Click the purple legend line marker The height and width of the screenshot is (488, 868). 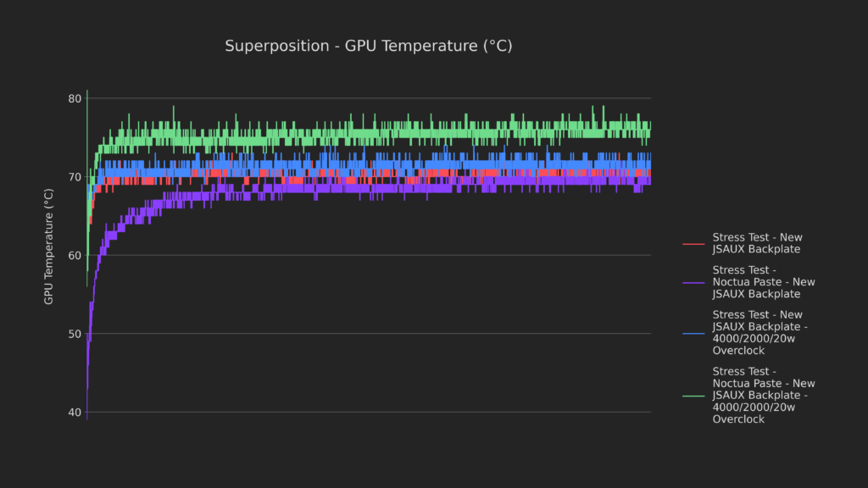click(x=693, y=283)
